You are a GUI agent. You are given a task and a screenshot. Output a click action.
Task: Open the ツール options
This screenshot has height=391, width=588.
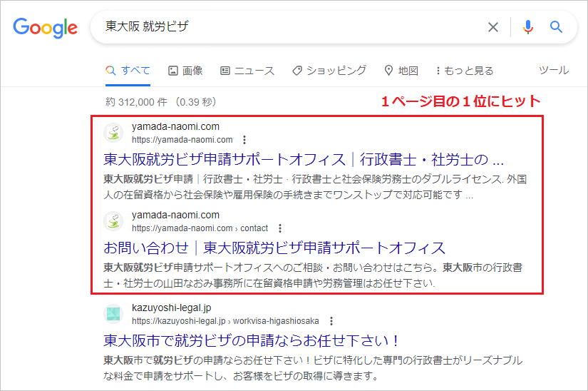click(554, 70)
